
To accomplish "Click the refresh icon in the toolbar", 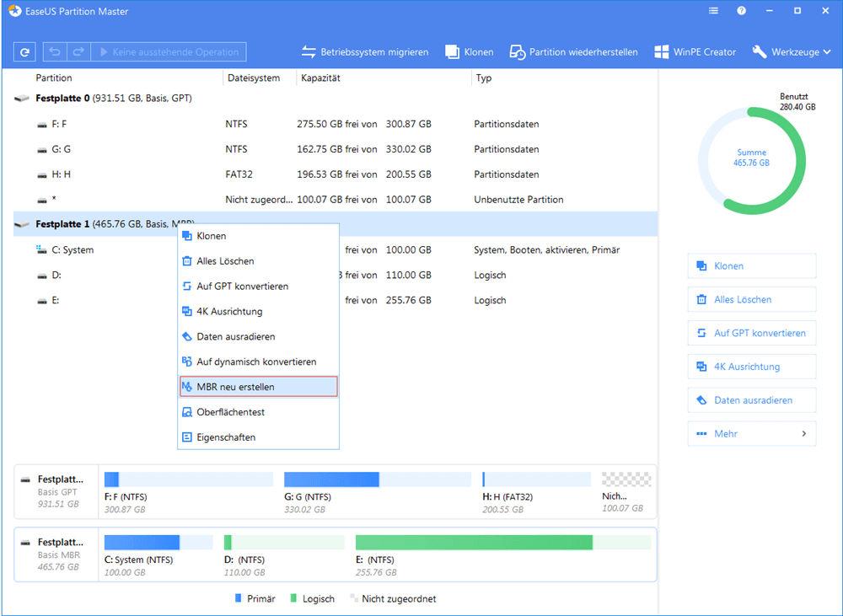I will pos(24,52).
